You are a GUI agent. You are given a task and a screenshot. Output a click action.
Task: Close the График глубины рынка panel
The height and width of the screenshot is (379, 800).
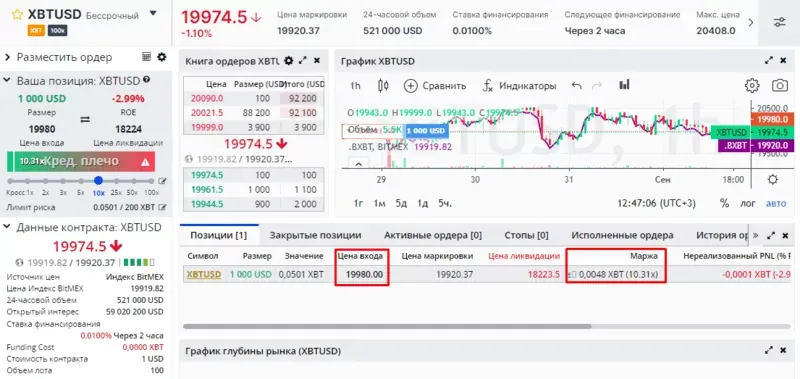click(783, 350)
